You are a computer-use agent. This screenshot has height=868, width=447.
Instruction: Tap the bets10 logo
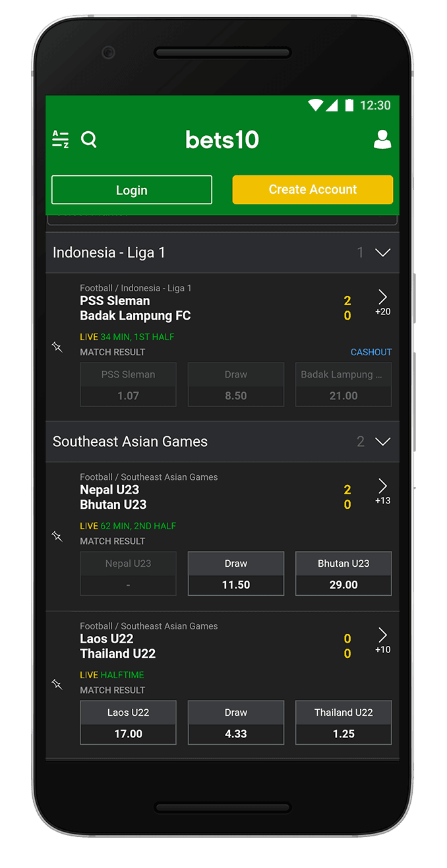pyautogui.click(x=222, y=140)
